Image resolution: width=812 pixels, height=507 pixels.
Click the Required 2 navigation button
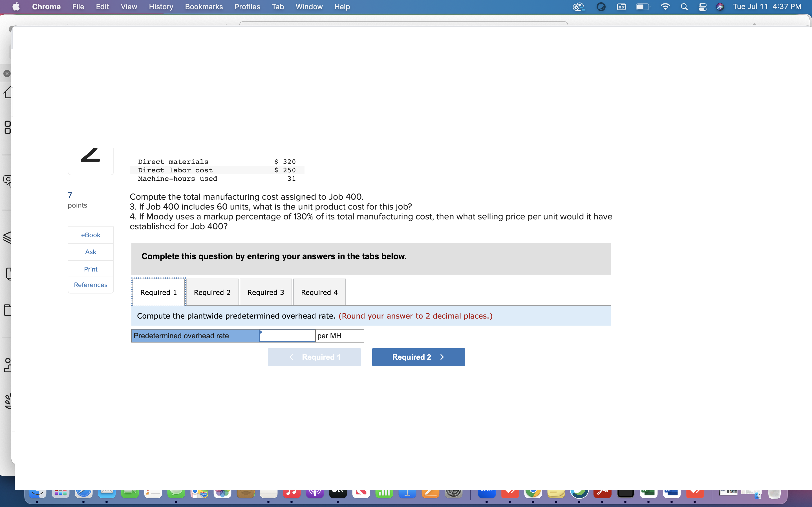tap(419, 357)
